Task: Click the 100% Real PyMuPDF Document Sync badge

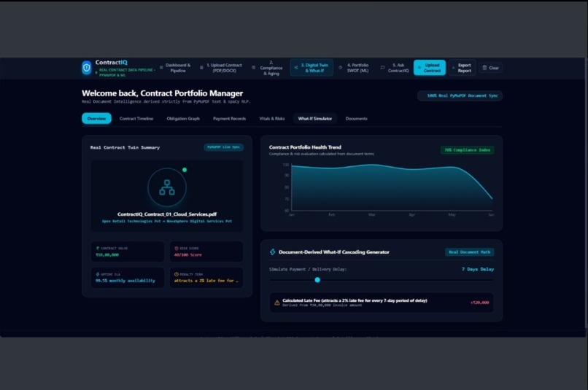Action: (460, 96)
